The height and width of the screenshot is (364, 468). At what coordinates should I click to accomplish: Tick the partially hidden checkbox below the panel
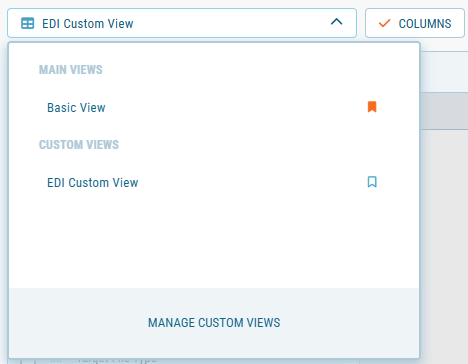pyautogui.click(x=27, y=361)
